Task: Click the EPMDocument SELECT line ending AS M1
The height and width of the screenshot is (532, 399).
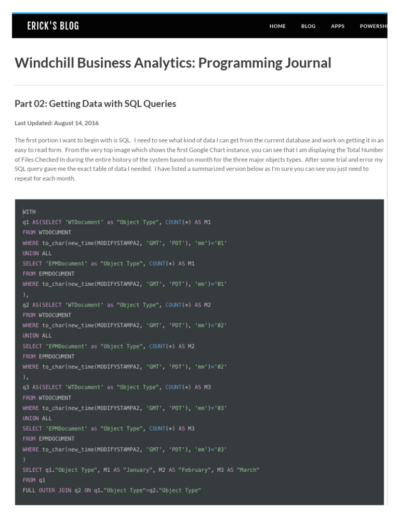Action: pos(109,263)
